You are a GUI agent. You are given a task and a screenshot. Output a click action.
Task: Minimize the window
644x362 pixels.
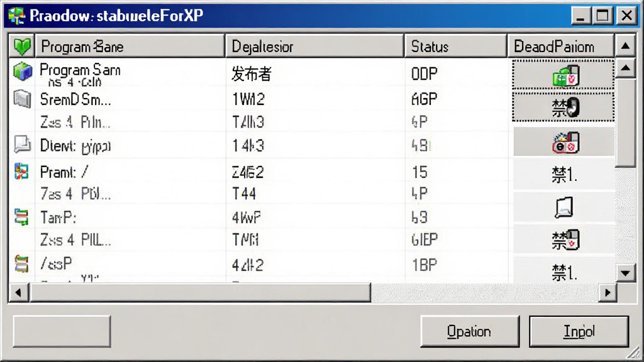580,16
